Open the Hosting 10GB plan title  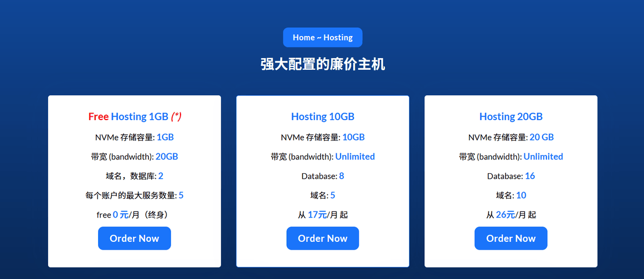[x=322, y=117]
